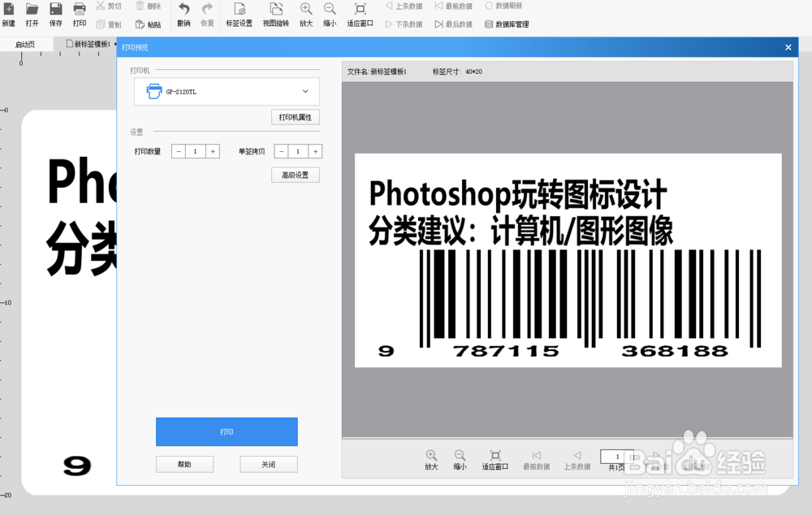Click the print quantity (打印数量) value field
The height and width of the screenshot is (516, 812).
point(195,151)
